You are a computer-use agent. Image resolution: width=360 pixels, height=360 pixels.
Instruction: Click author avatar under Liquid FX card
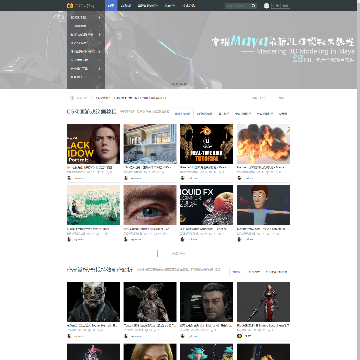coord(183,239)
